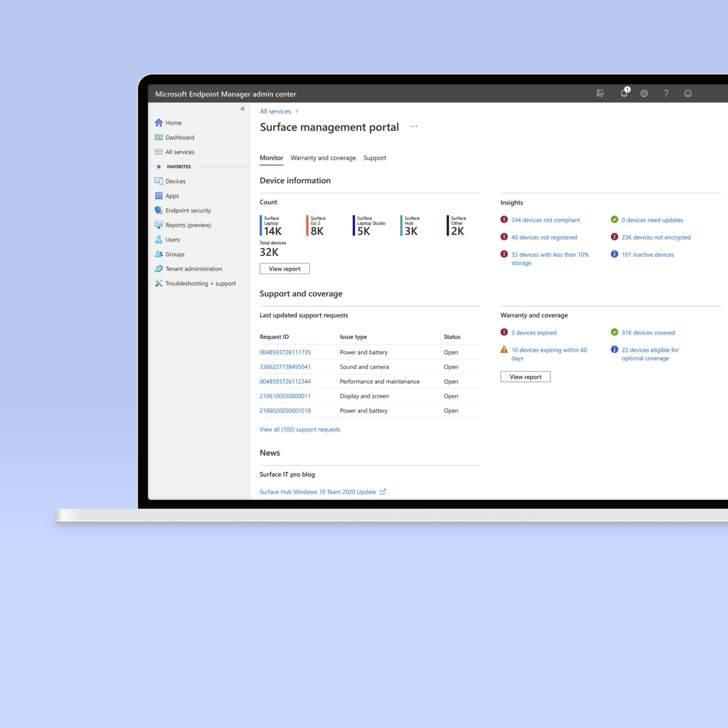The height and width of the screenshot is (728, 728).
Task: Open the notifications bell
Action: click(624, 93)
